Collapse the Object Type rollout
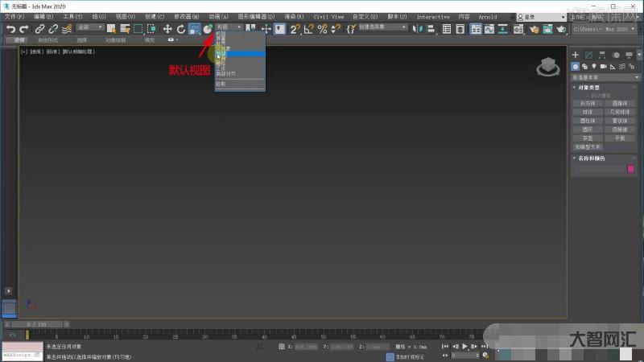Viewport: 644px width, 362px height. [588, 88]
